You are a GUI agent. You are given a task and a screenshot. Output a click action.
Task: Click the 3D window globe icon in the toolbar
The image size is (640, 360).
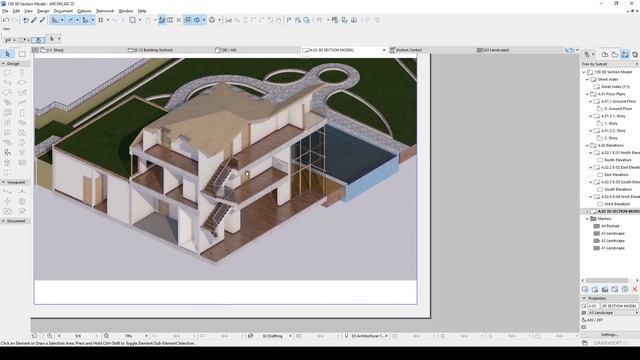coord(212,20)
